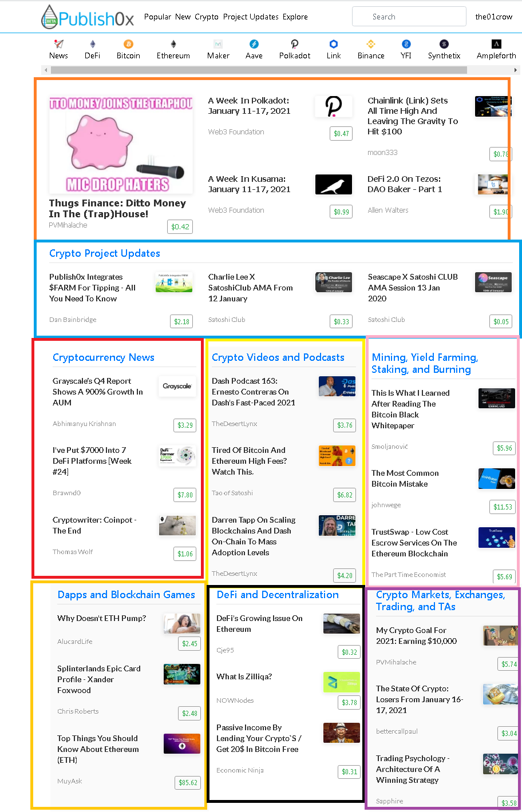This screenshot has width=522, height=812.
Task: Open Dapps and Blockchain Games heading
Action: click(x=126, y=595)
